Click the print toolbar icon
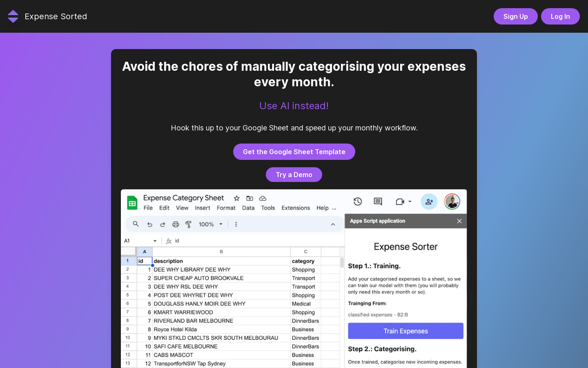 point(176,224)
